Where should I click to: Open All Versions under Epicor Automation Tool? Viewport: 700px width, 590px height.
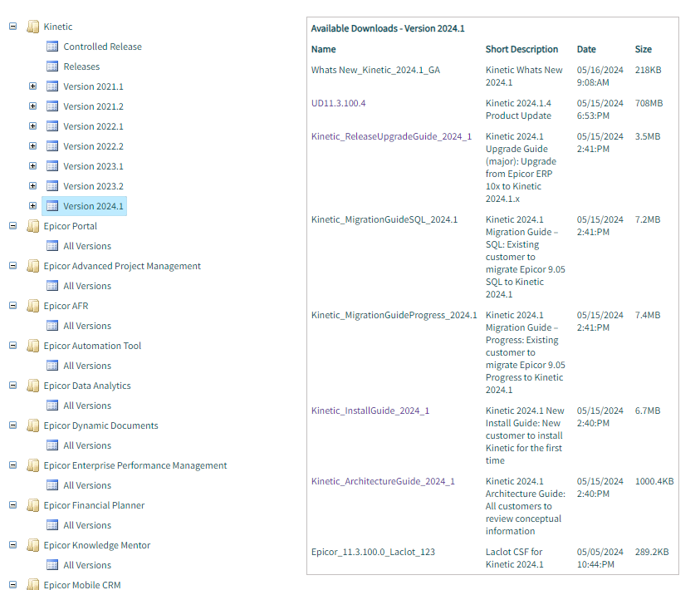point(87,366)
